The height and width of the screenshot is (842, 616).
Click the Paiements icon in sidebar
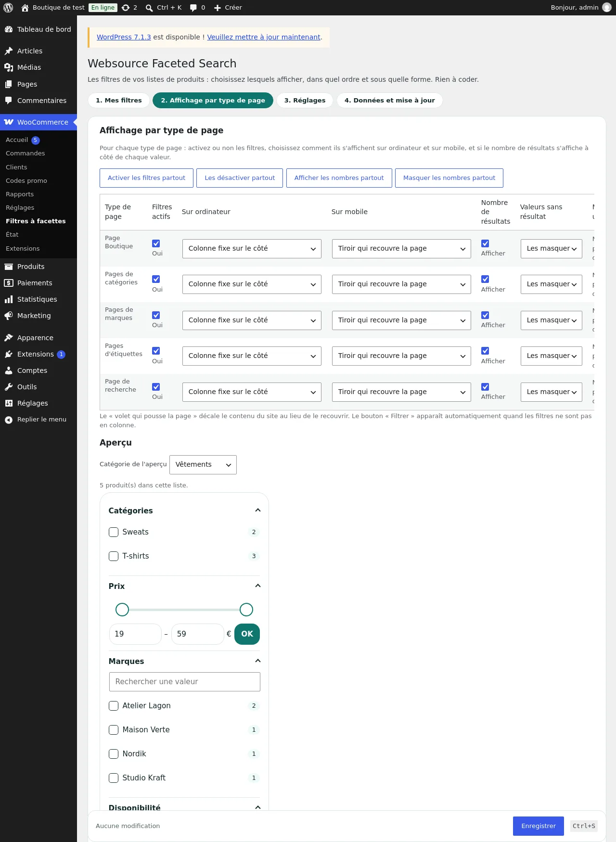tap(9, 283)
